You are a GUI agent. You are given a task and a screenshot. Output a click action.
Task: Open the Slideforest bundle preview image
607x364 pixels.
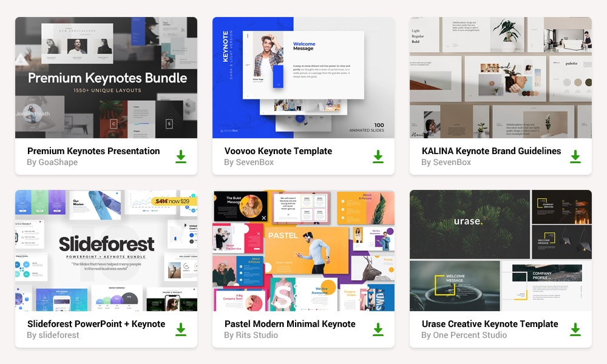(x=106, y=251)
